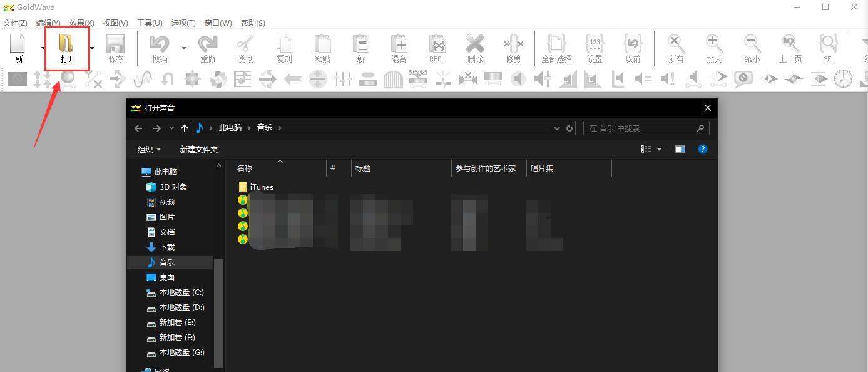868x372 pixels.
Task: Click the music score effect icon
Action: [x=242, y=79]
